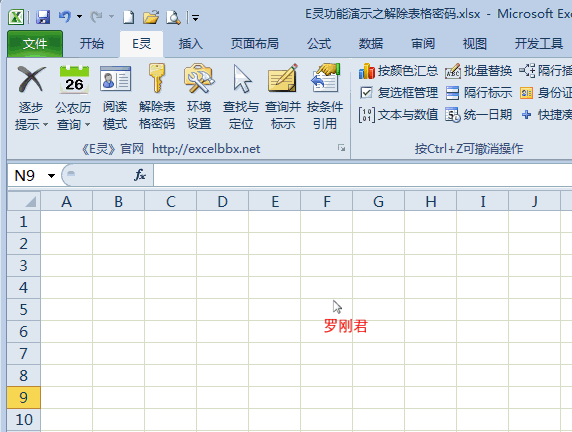
Task: Click the Excel application icon in title bar
Action: [x=16, y=17]
